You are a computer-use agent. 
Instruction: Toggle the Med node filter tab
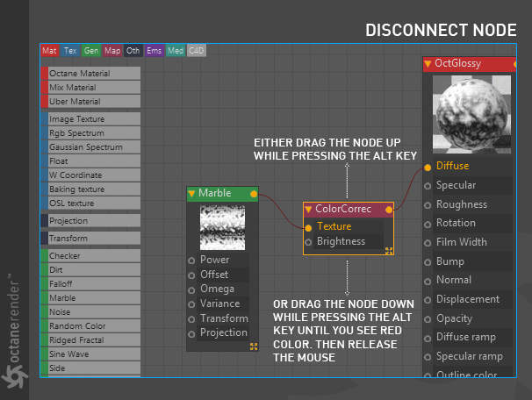pyautogui.click(x=176, y=51)
